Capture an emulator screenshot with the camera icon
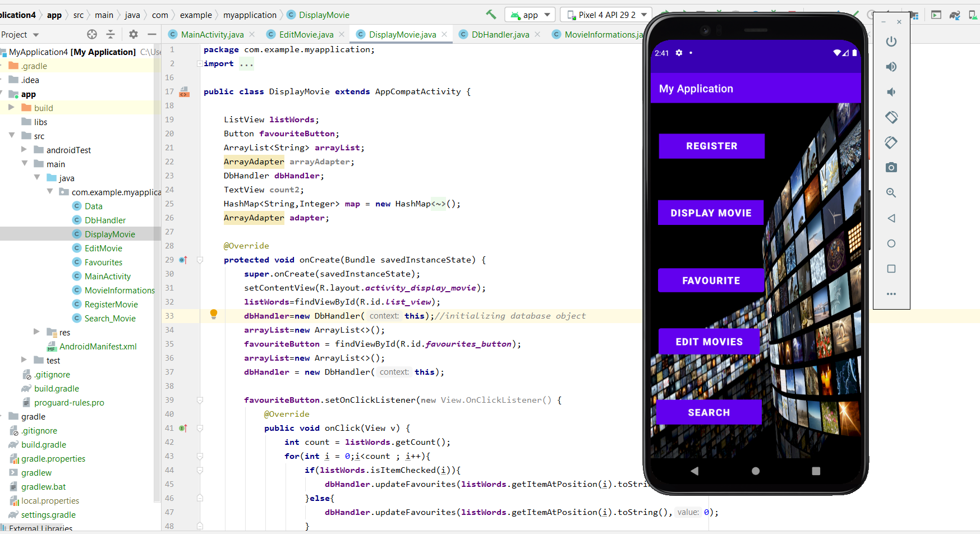The width and height of the screenshot is (980, 534). (x=892, y=167)
